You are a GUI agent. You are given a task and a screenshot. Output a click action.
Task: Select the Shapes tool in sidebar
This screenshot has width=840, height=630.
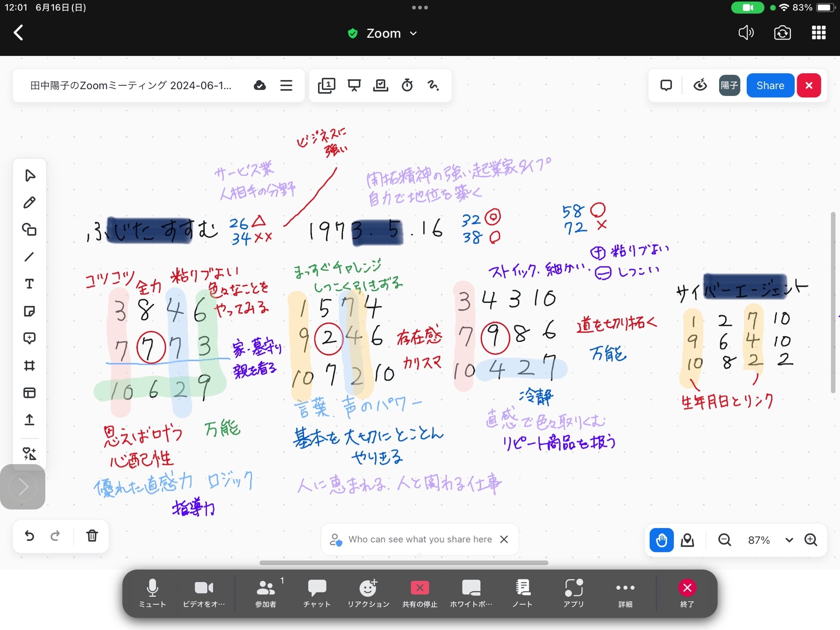[29, 230]
